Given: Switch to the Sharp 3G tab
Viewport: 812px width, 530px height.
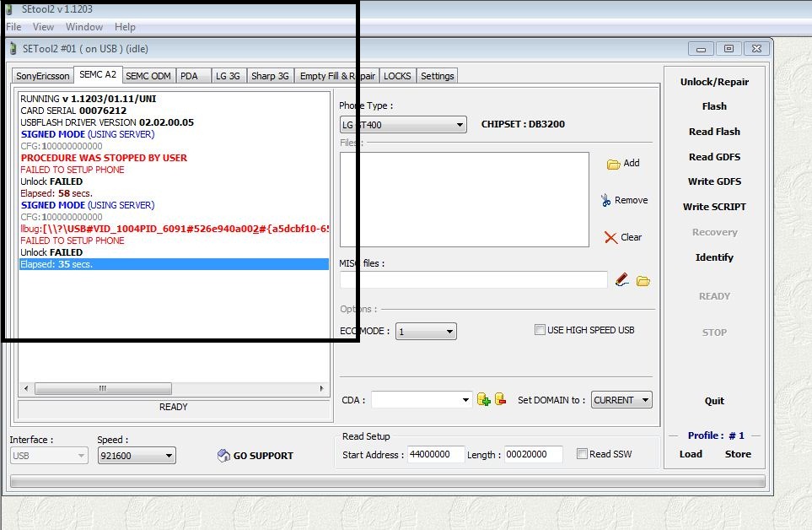Looking at the screenshot, I should click(x=270, y=76).
